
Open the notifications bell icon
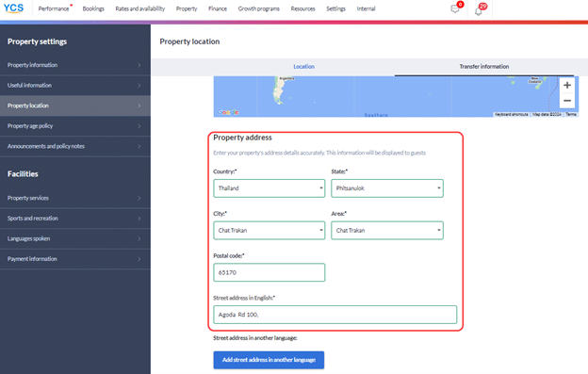[x=479, y=11]
